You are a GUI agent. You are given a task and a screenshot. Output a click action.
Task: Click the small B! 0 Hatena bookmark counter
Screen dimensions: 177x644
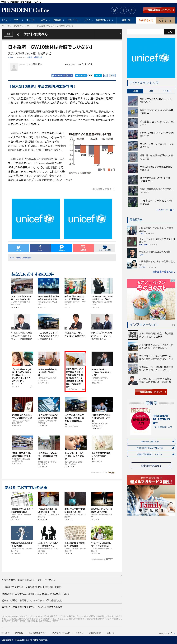coord(98,76)
